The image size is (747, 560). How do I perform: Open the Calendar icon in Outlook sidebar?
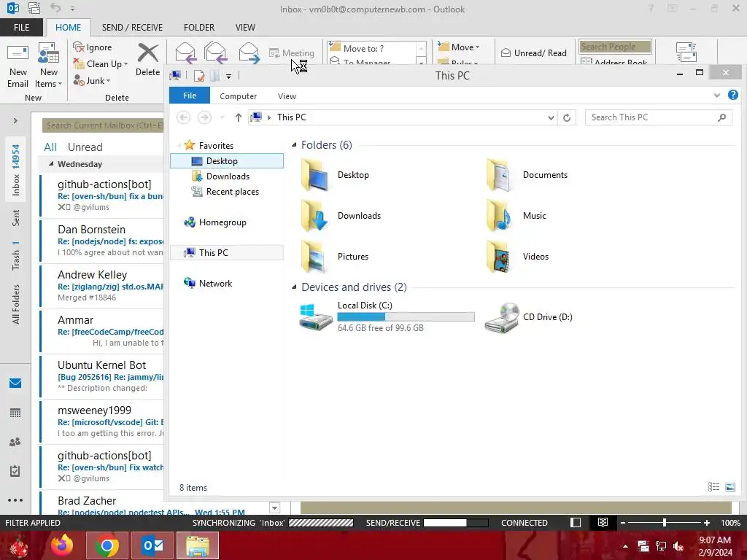coord(15,413)
